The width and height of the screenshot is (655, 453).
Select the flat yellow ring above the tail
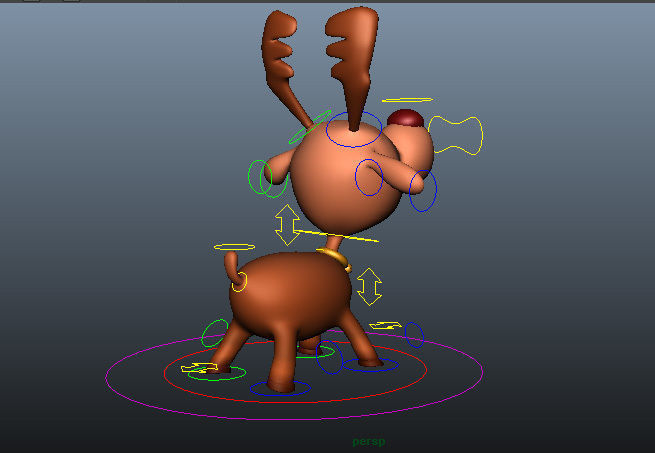[234, 247]
